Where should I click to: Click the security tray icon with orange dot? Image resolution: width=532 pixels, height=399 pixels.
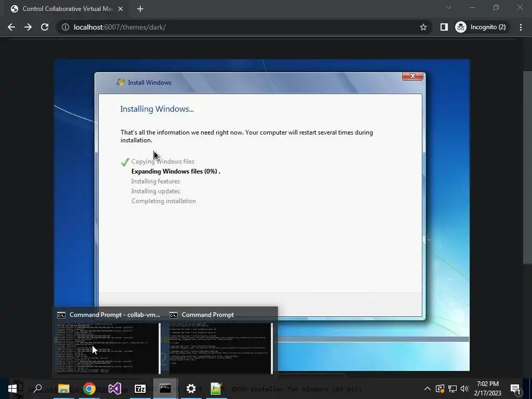pos(440,389)
